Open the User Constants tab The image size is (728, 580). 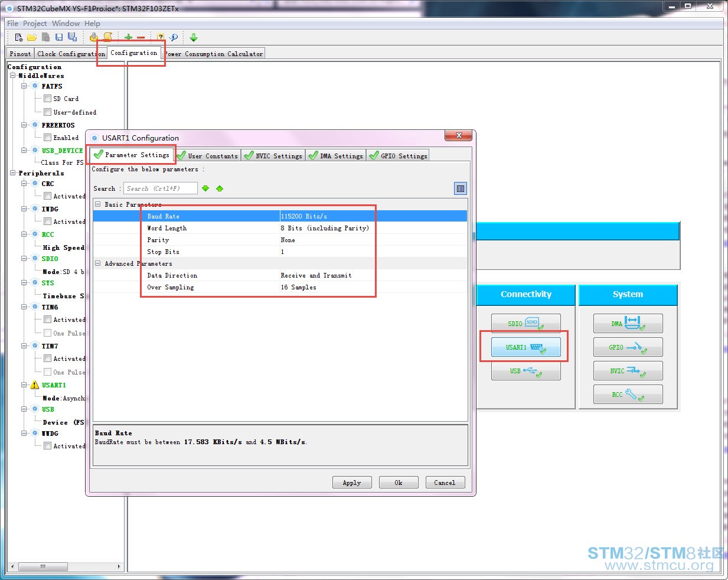click(207, 156)
